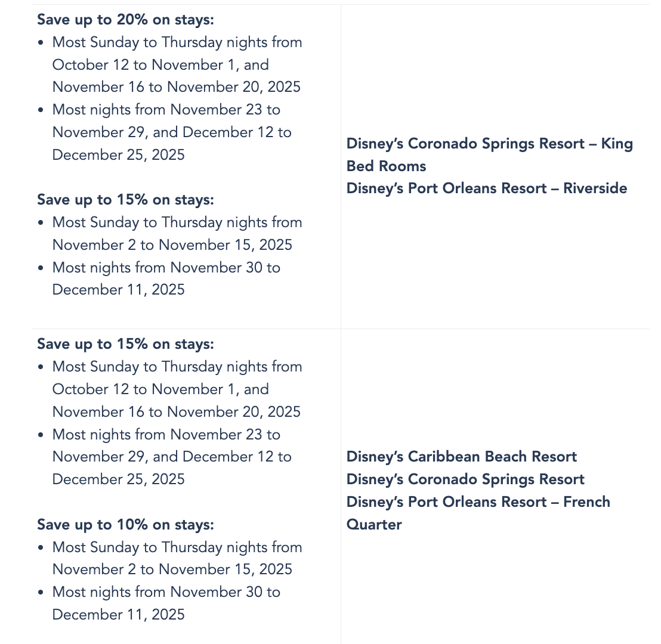The image size is (661, 644).
Task: Click "Most Sunday to Thursday nights" under the 10% heading
Action: 177,547
